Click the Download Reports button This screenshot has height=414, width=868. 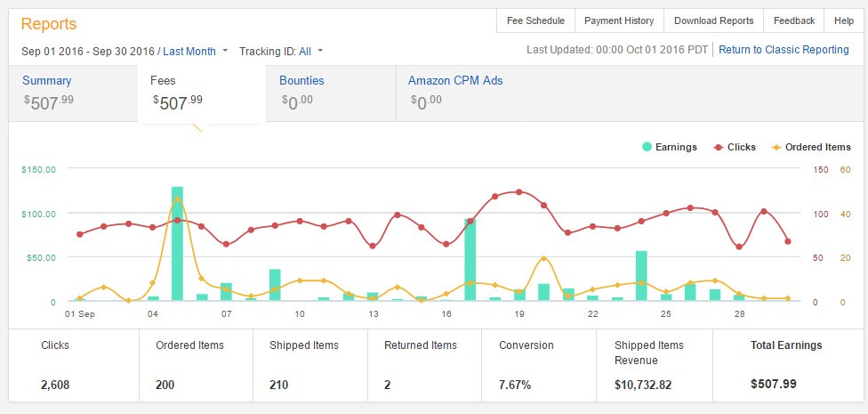pyautogui.click(x=713, y=21)
